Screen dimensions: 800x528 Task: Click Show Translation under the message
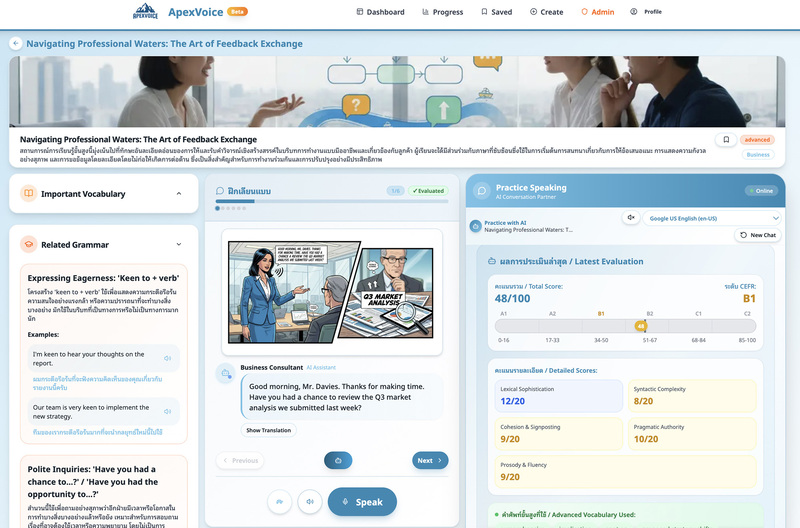(270, 430)
